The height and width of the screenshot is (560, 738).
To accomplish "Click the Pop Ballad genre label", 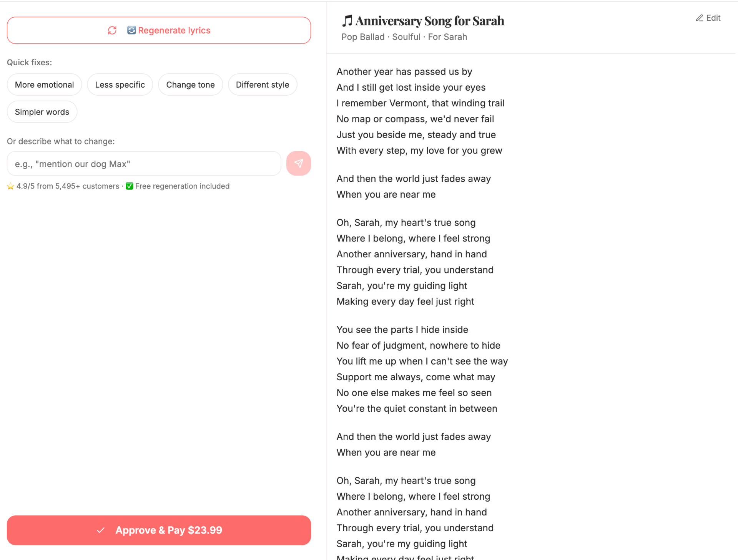I will 362,37.
